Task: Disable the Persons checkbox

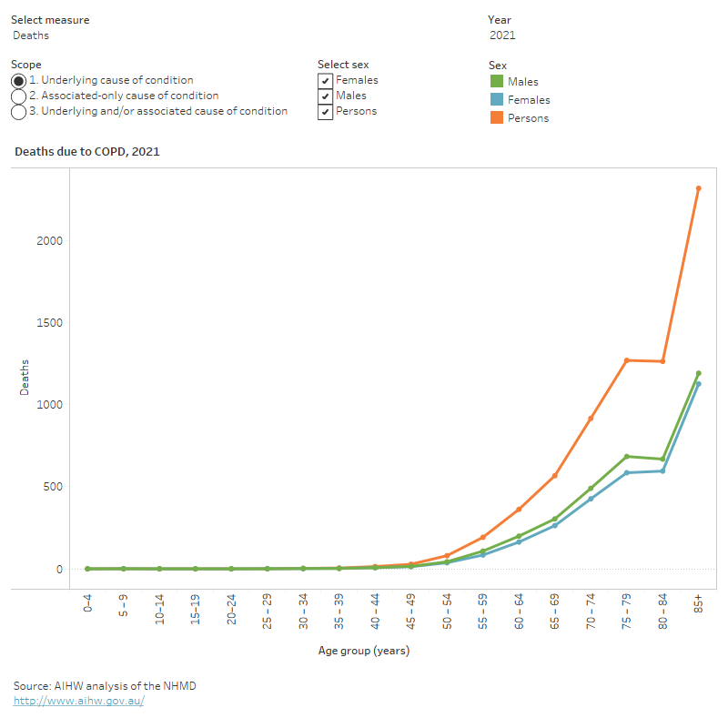Action: pyautogui.click(x=325, y=112)
